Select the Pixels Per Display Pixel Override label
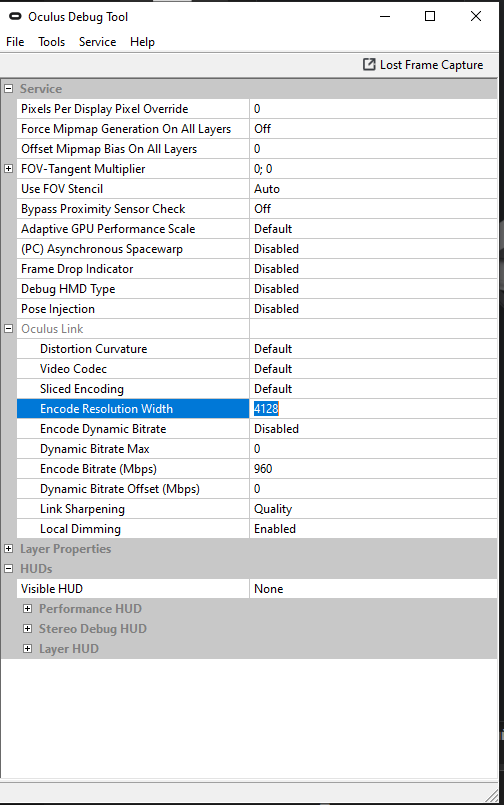Screen dimensions: 504x805 pos(105,109)
